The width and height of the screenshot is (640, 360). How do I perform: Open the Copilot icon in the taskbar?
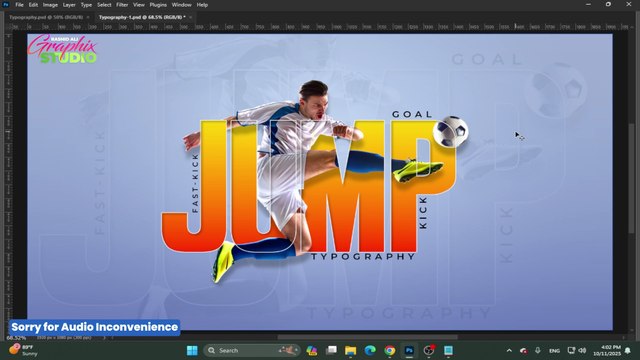click(312, 350)
